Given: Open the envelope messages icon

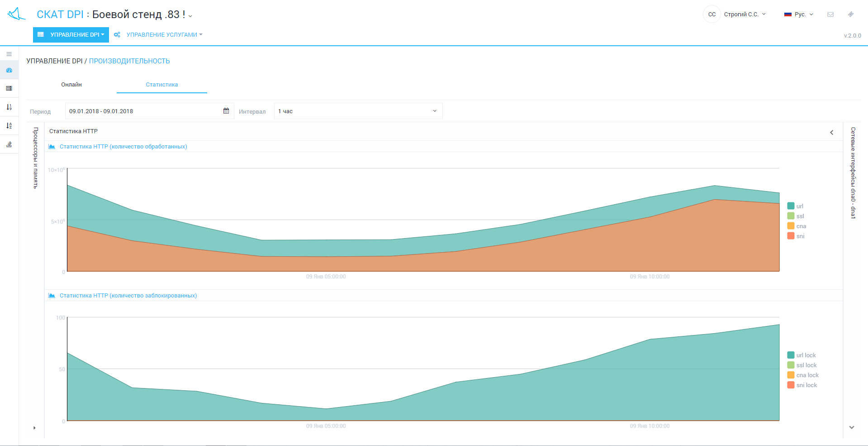Looking at the screenshot, I should 830,14.
